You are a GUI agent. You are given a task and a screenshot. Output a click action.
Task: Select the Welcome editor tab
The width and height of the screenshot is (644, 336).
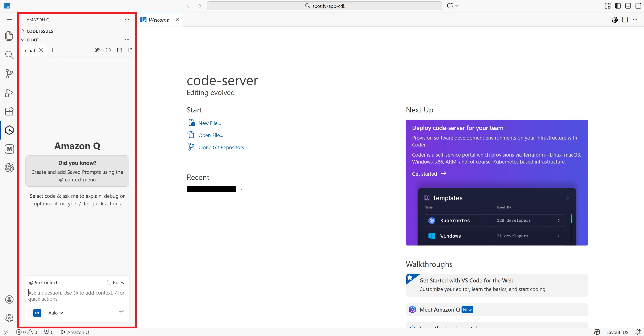pyautogui.click(x=159, y=20)
